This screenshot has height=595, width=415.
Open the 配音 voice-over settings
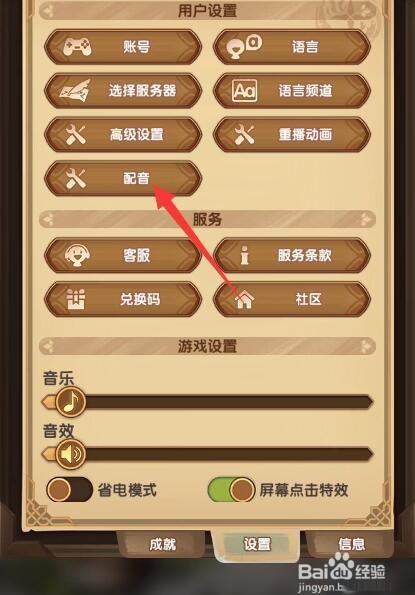click(123, 178)
